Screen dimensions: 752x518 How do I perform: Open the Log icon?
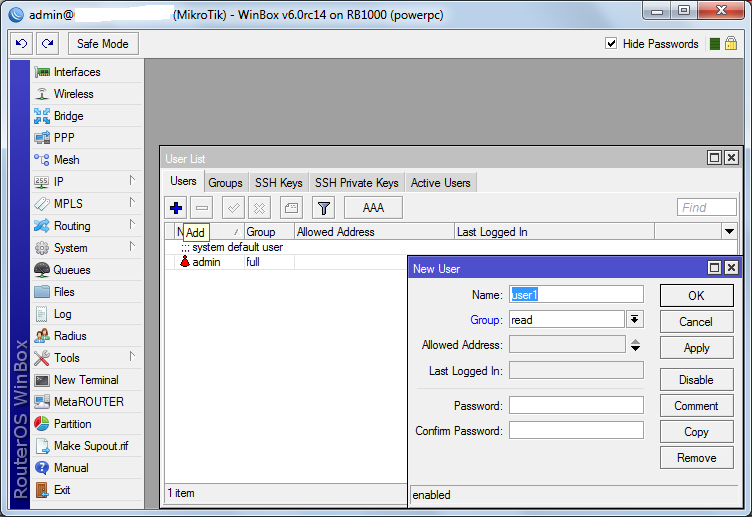point(42,314)
